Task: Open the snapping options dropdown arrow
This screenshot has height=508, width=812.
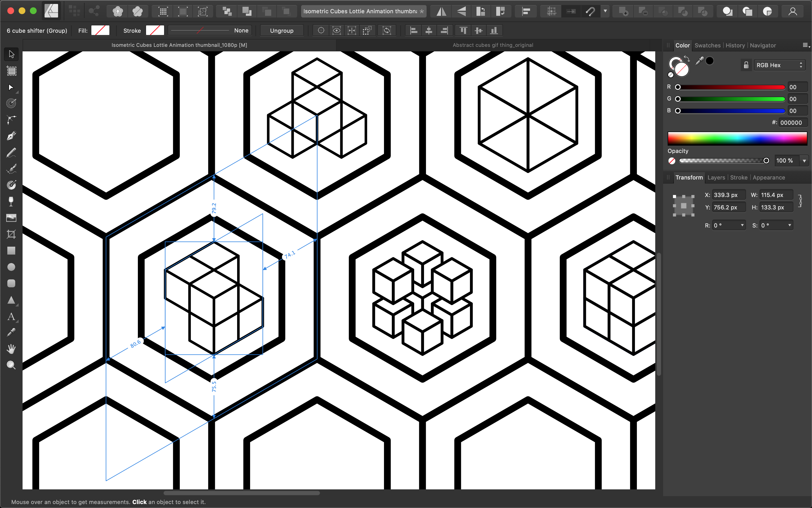Action: (605, 11)
